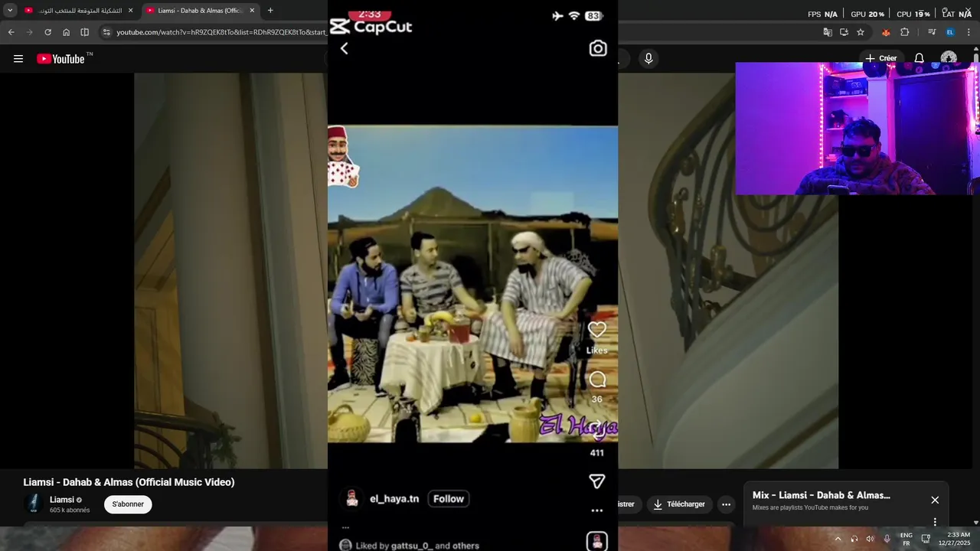The image size is (980, 551).
Task: Like the reel with the heart icon
Action: click(x=597, y=330)
